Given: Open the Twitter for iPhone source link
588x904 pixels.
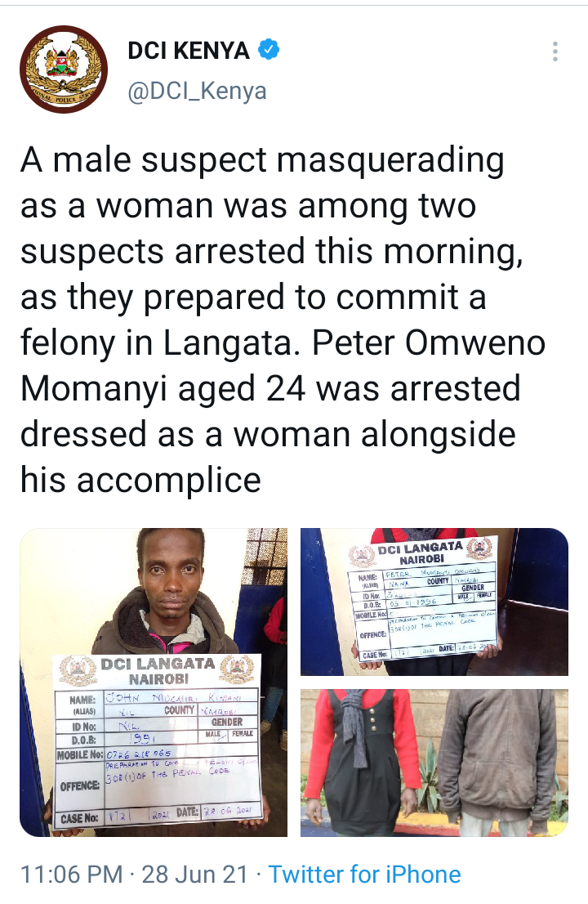Looking at the screenshot, I should (364, 874).
